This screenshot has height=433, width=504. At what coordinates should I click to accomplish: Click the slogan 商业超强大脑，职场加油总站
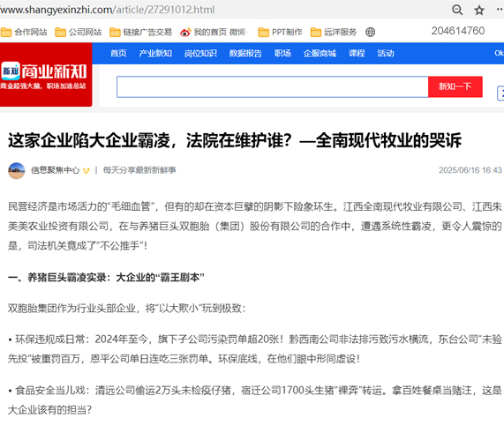(43, 86)
